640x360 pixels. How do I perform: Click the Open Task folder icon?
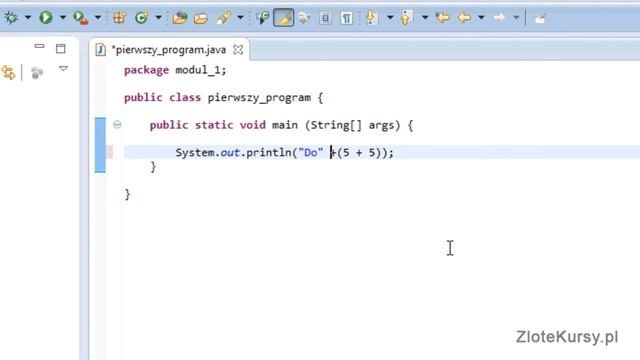[201, 18]
